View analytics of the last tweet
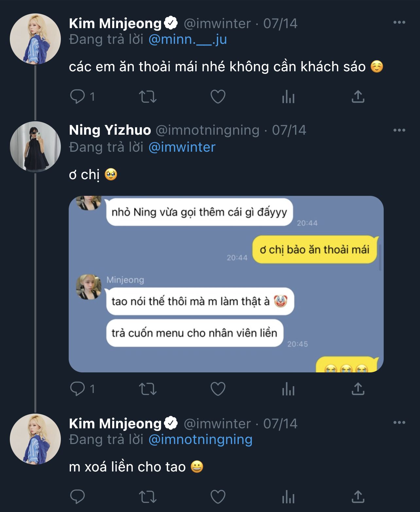 click(288, 497)
